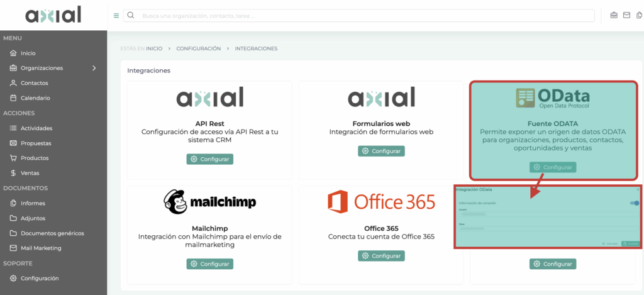This screenshot has width=644, height=295.
Task: Click the hamburger menu icon
Action: [116, 15]
